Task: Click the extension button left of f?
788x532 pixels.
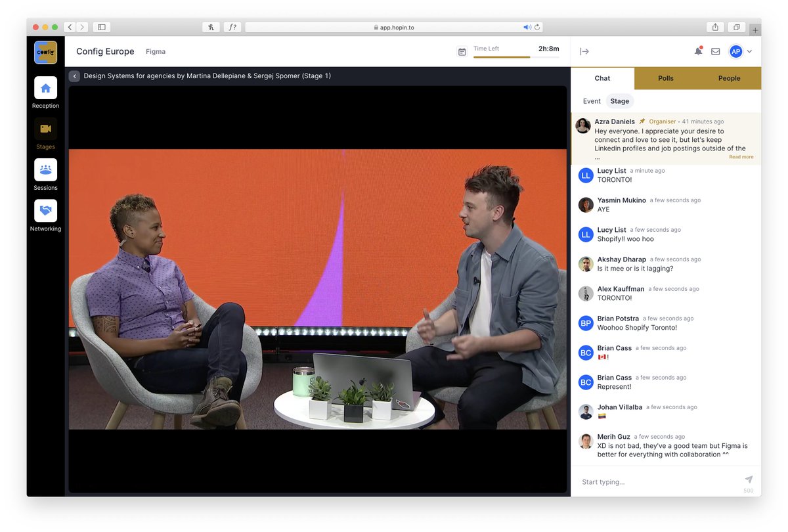Action: (211, 27)
